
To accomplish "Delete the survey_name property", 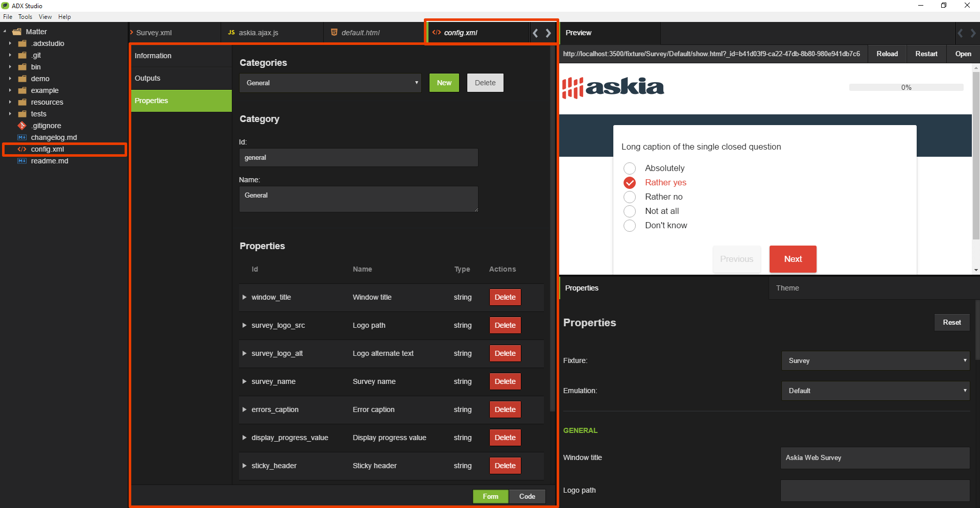I will coord(505,381).
